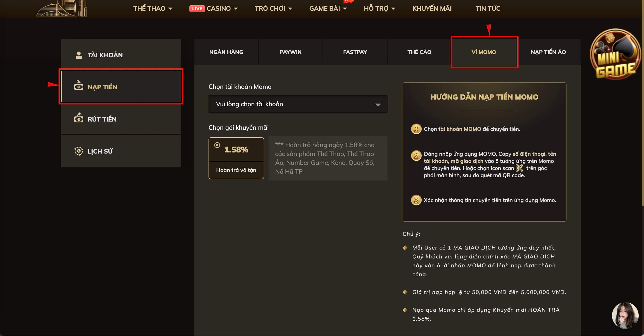Image resolution: width=644 pixels, height=336 pixels.
Task: Click the Rút Tiền withdraw icon
Action: click(79, 118)
